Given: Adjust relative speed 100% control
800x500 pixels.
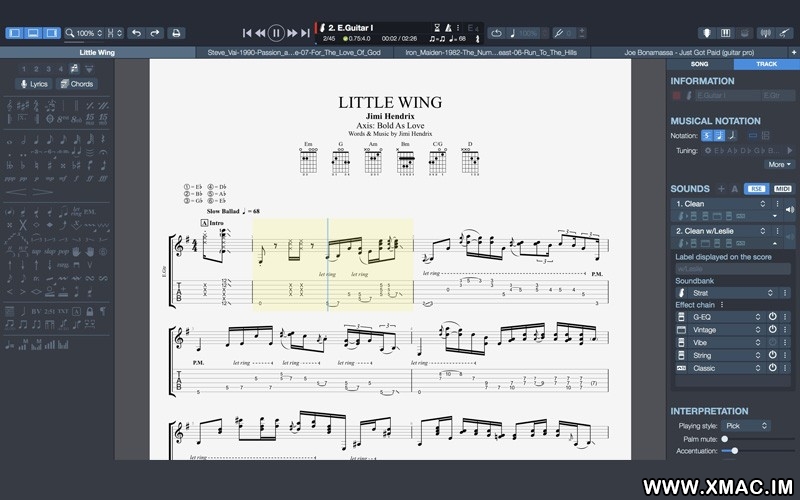Looking at the screenshot, I should coord(527,33).
